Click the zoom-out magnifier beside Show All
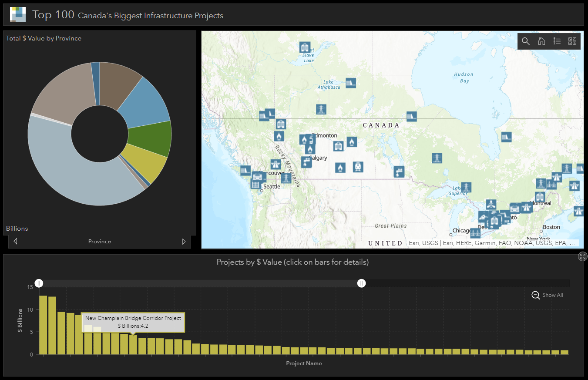588x380 pixels. pyautogui.click(x=535, y=295)
